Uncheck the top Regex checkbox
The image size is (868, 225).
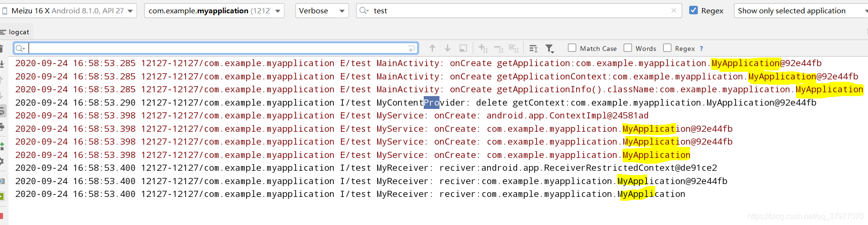tap(694, 10)
